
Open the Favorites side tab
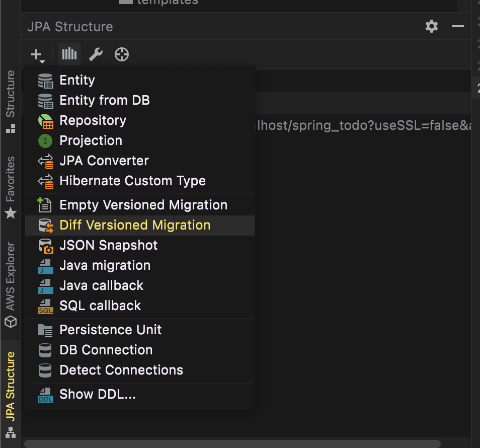tap(11, 187)
